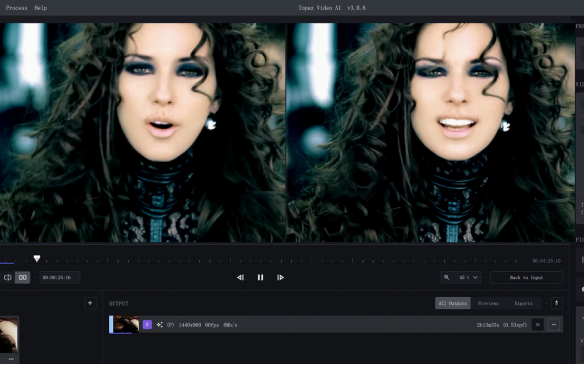The width and height of the screenshot is (585, 365).
Task: Open the Process menu
Action: coord(16,7)
